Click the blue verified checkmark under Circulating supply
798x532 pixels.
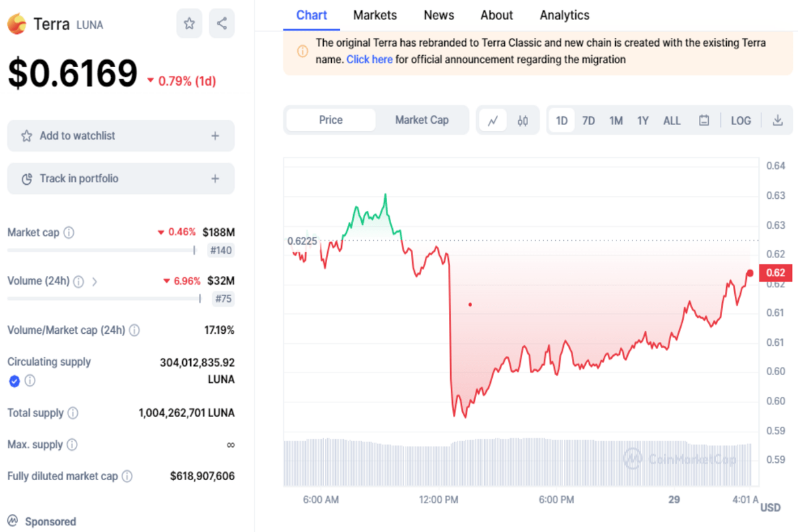[x=14, y=381]
